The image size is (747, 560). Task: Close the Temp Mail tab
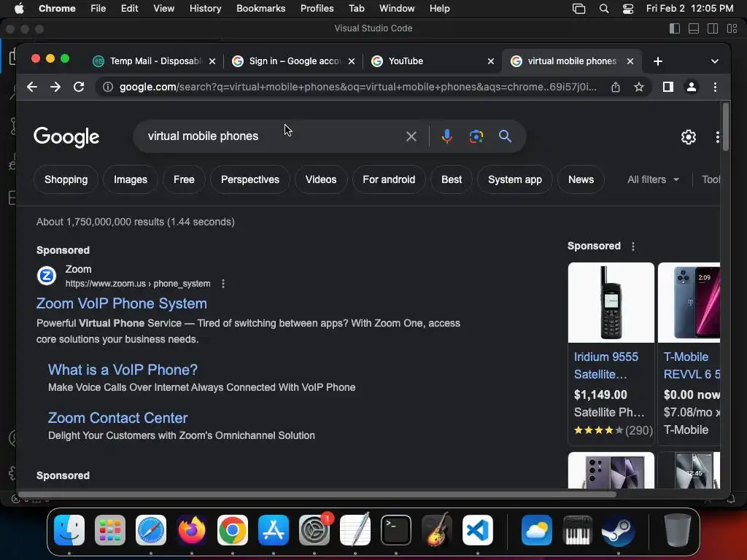click(212, 61)
